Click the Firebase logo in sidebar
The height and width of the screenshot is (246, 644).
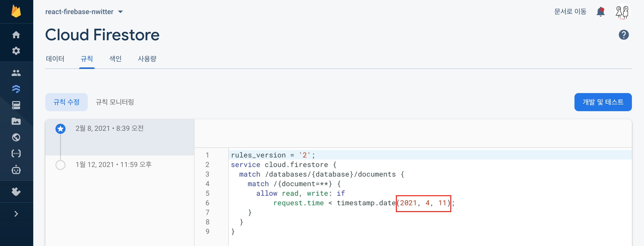16,12
